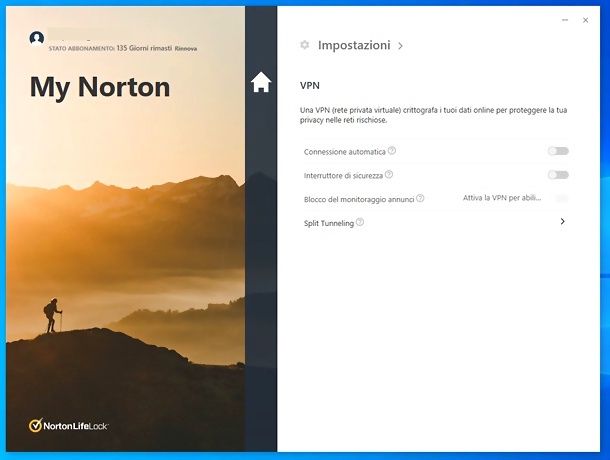610x460 pixels.
Task: Click the My Norton title
Action: (x=100, y=88)
